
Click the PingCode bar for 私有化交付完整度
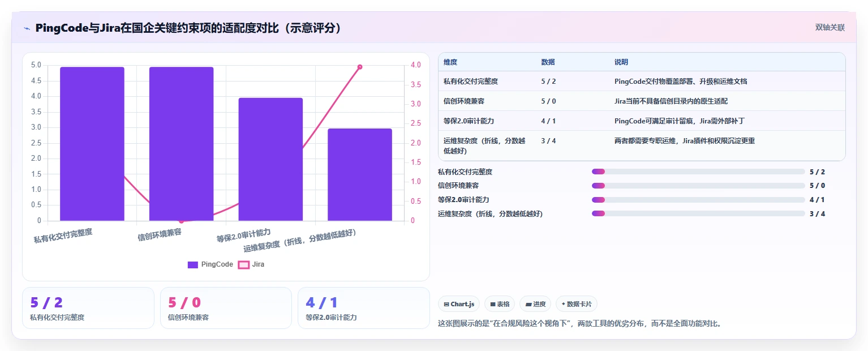[x=92, y=144]
